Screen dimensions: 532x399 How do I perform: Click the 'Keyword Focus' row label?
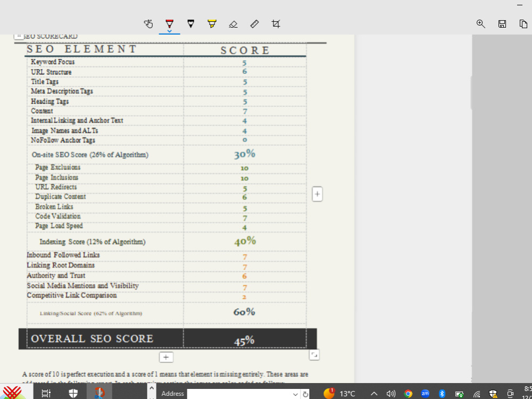pos(53,62)
